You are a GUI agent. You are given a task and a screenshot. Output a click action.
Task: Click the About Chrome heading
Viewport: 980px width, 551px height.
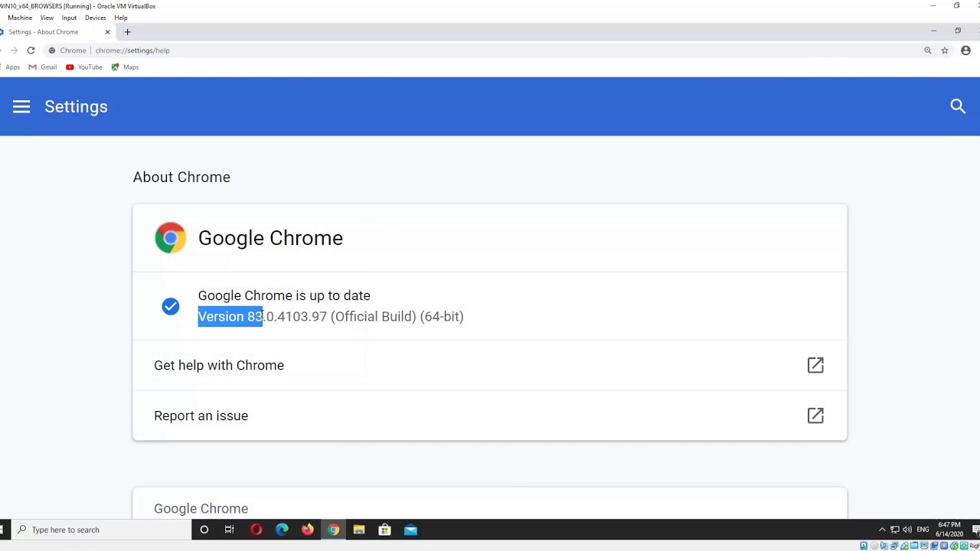[181, 177]
